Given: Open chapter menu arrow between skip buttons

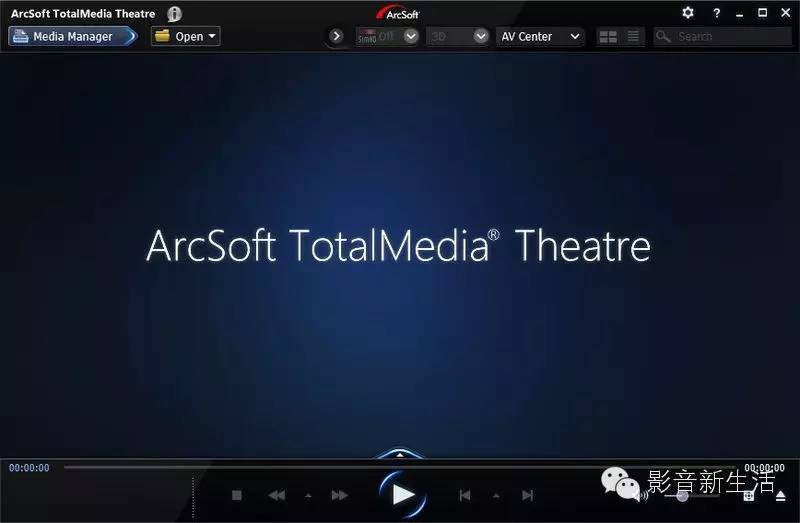Looking at the screenshot, I should (x=496, y=495).
